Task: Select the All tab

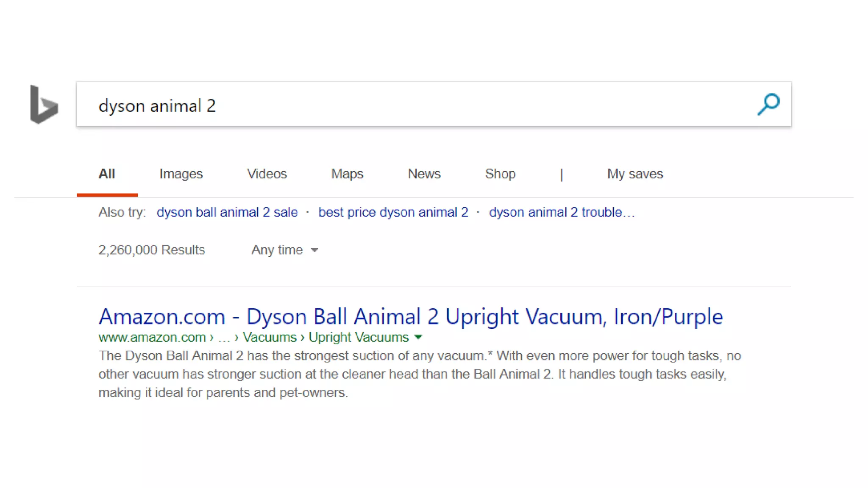Action: 107,174
